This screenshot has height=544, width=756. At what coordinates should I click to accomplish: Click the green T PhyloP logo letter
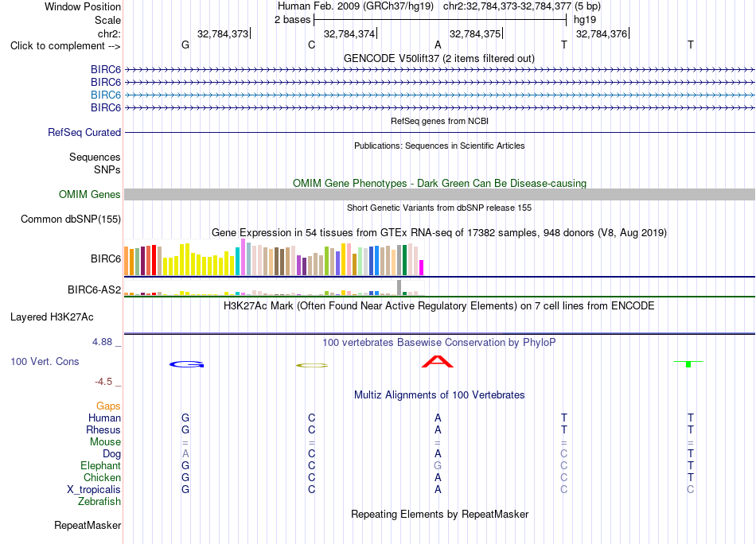tap(688, 363)
